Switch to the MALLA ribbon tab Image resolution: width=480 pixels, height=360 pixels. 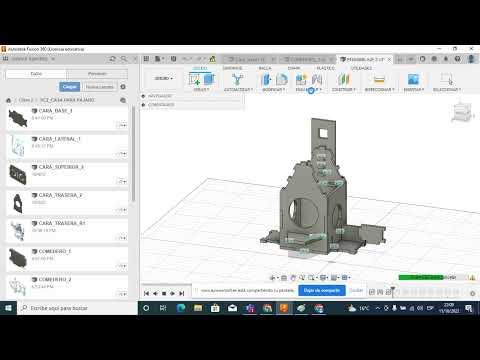(x=265, y=68)
